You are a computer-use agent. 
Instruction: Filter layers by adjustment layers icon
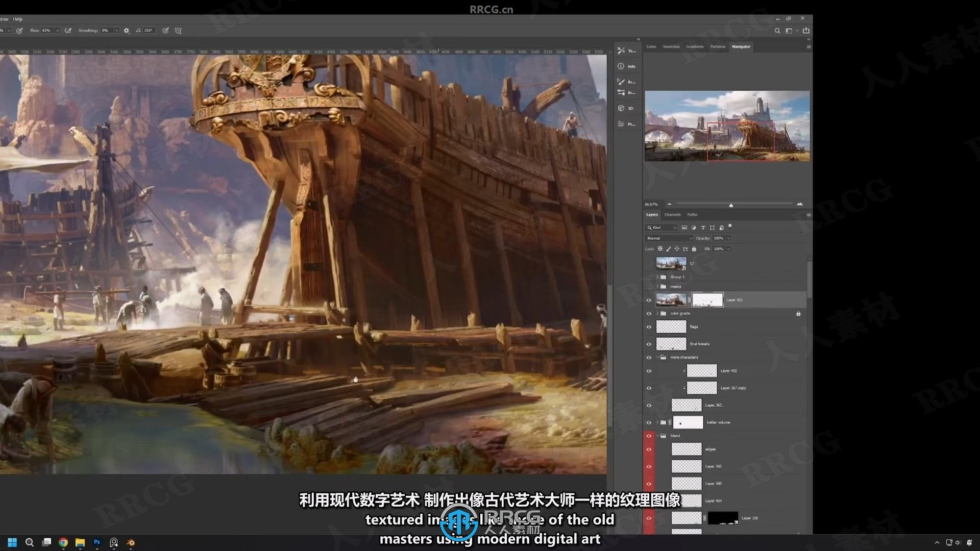[x=694, y=228]
